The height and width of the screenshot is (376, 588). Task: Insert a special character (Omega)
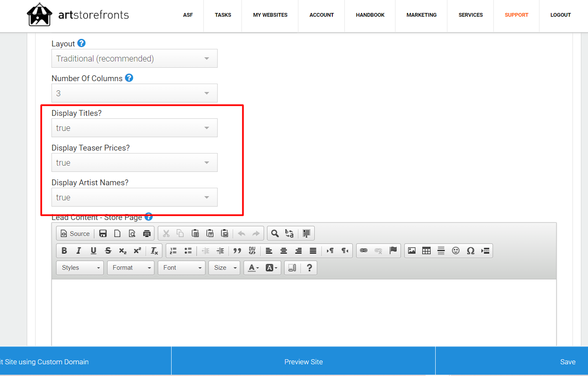pos(470,251)
